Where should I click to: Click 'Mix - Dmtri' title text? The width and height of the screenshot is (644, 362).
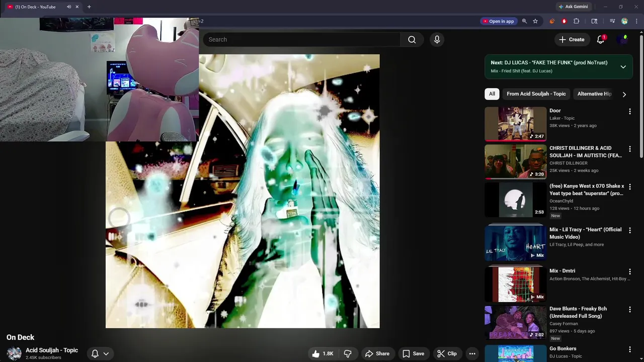pyautogui.click(x=562, y=271)
